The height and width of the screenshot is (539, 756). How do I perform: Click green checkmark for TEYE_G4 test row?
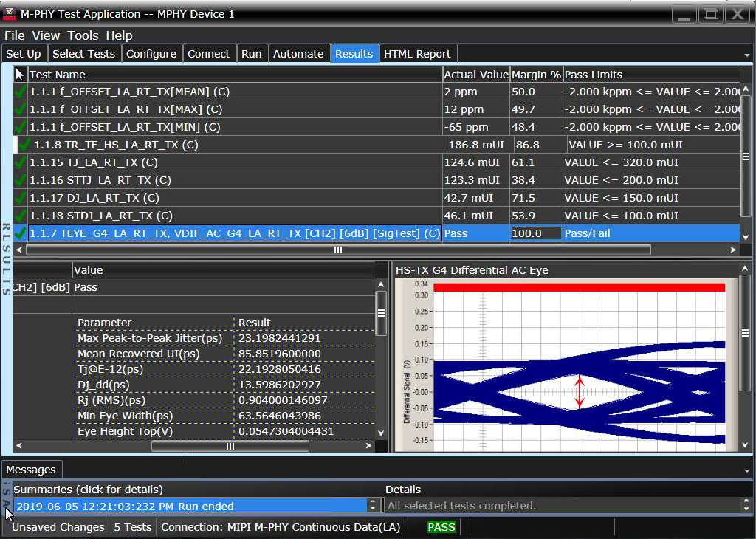(x=21, y=233)
